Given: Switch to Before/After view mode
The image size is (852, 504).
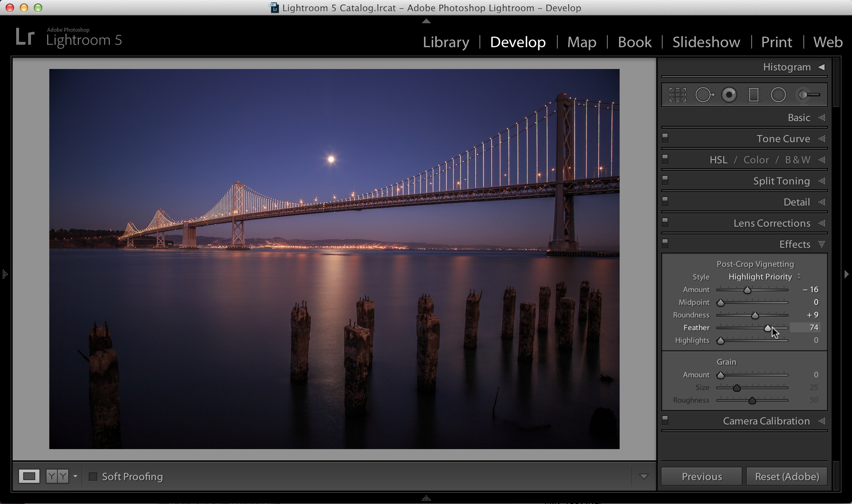Looking at the screenshot, I should click(57, 477).
